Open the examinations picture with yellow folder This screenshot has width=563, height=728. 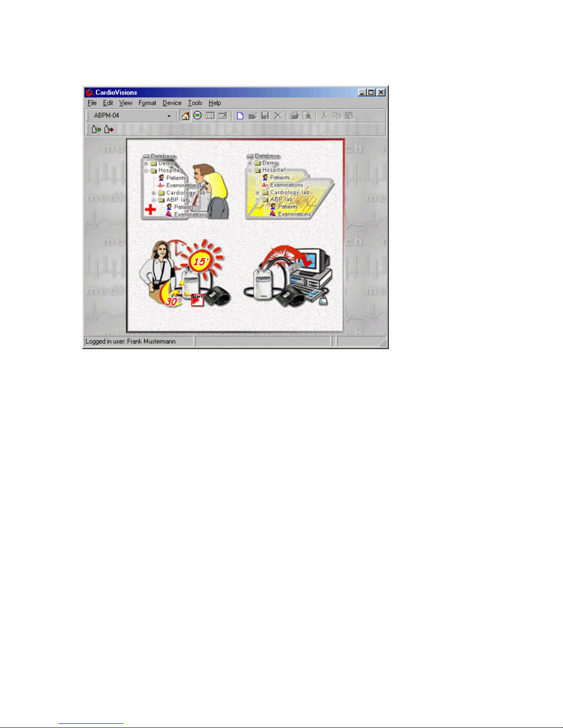(x=290, y=186)
